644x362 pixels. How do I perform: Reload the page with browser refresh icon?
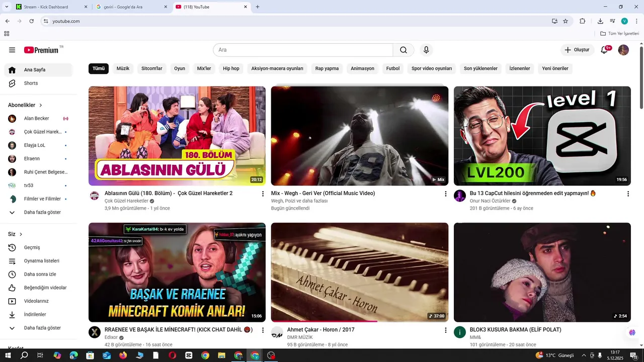32,21
